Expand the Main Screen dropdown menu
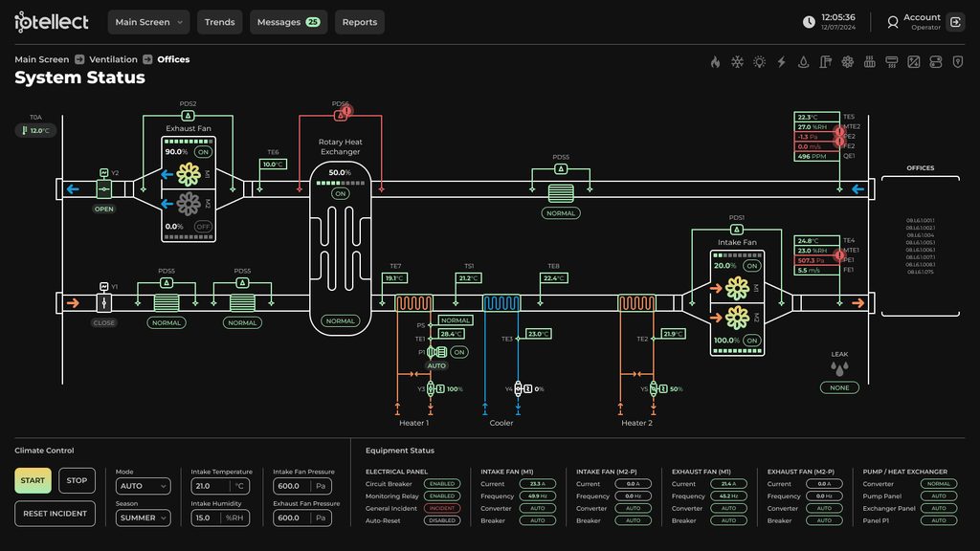 pos(148,22)
